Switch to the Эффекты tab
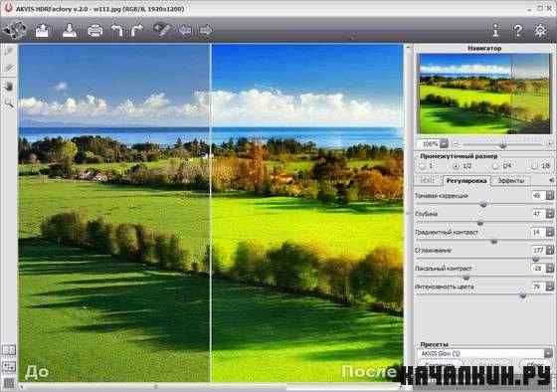557x392 pixels. point(510,180)
